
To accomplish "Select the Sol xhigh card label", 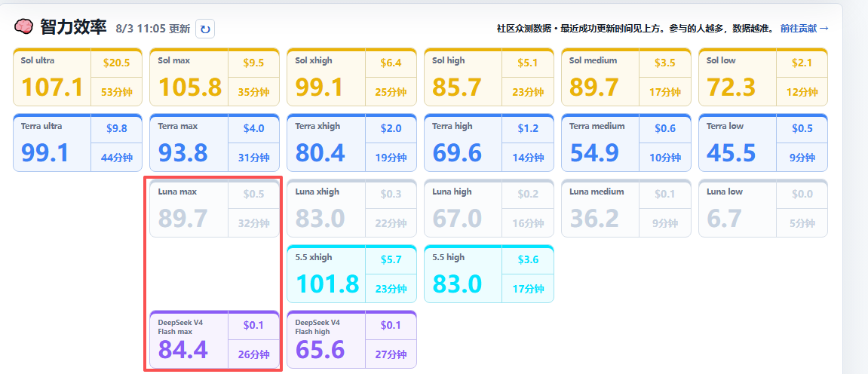I will pos(314,60).
